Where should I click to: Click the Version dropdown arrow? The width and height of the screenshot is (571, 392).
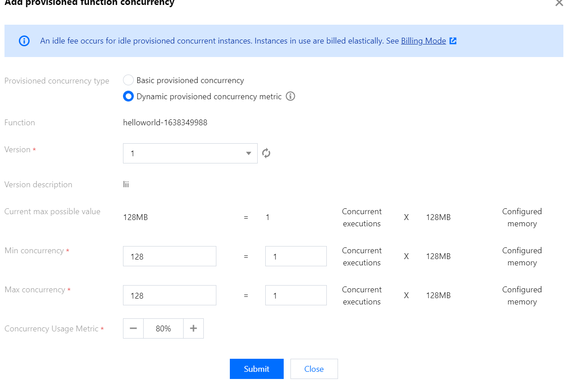click(x=249, y=153)
